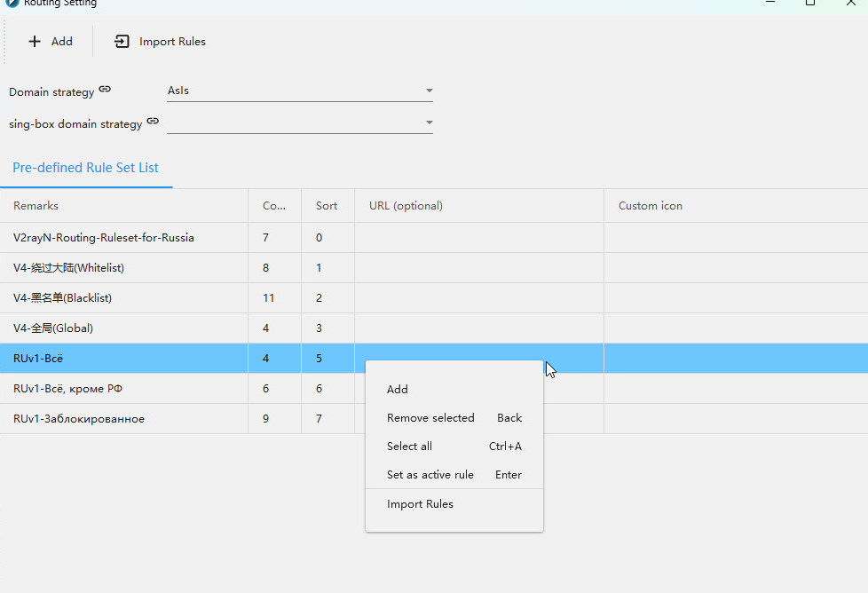Image resolution: width=868 pixels, height=593 pixels.
Task: Close the Routing Setting window
Action: coord(851,2)
